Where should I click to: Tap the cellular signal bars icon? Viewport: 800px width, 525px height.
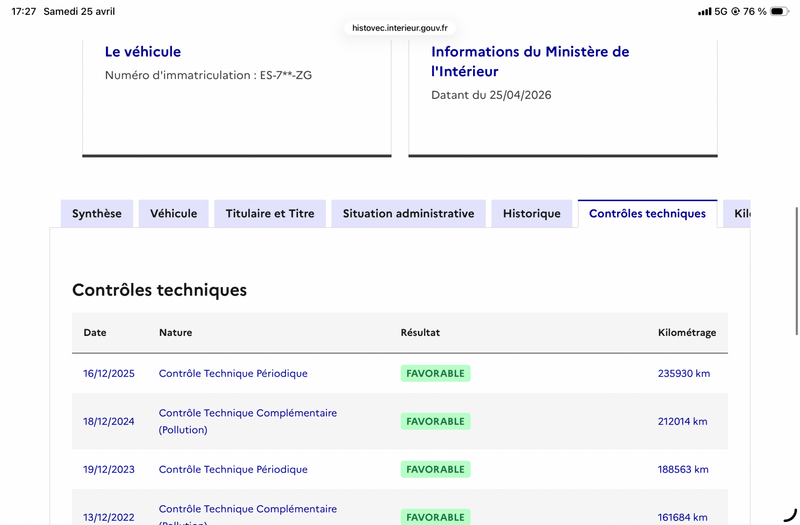click(705, 12)
